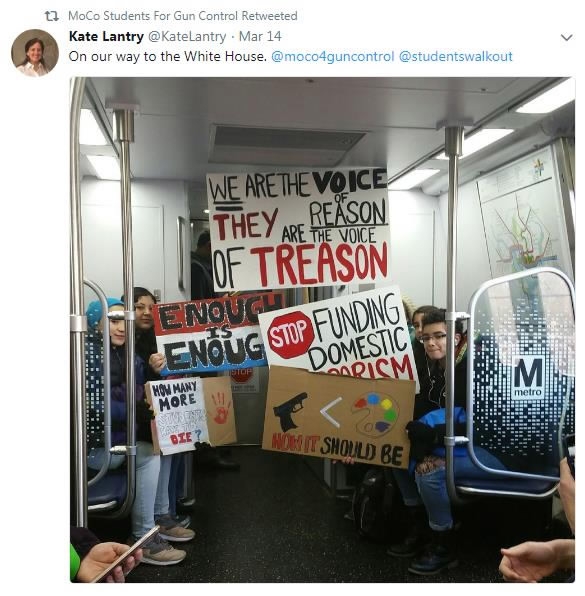The height and width of the screenshot is (596, 585).
Task: Click the Metro M logo in the photo
Action: (x=528, y=377)
